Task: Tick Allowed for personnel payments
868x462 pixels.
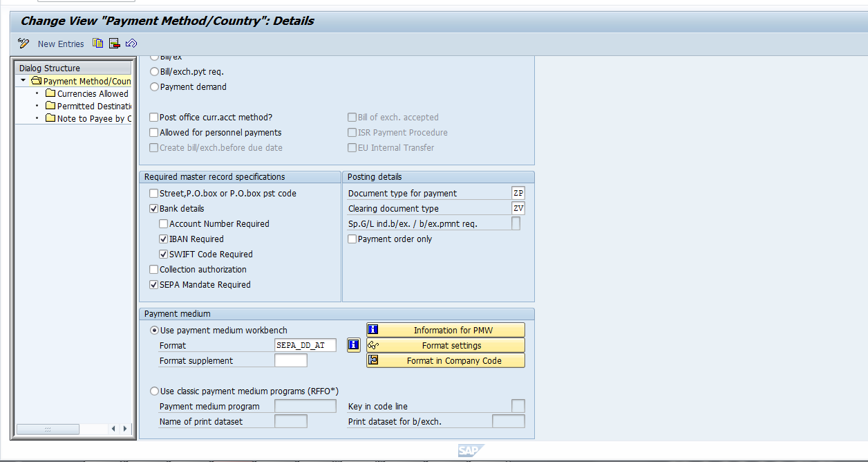Action: tap(154, 132)
